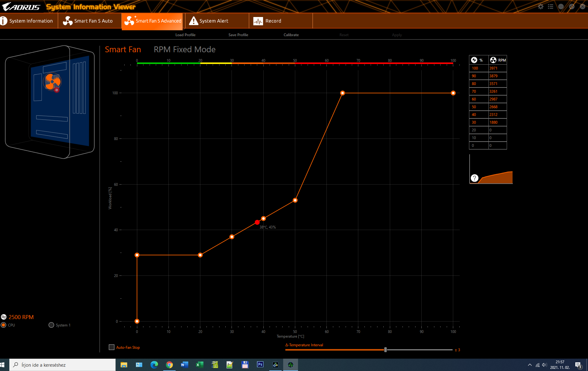Open the floppy disk app on taskbar
This screenshot has height=371, width=588.
[x=245, y=365]
